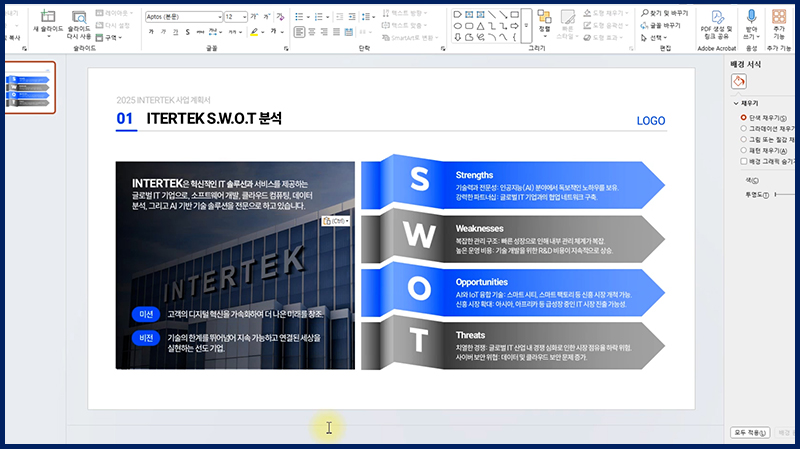Open the Aptos font name dropdown
This screenshot has width=800, height=449.
coord(220,17)
